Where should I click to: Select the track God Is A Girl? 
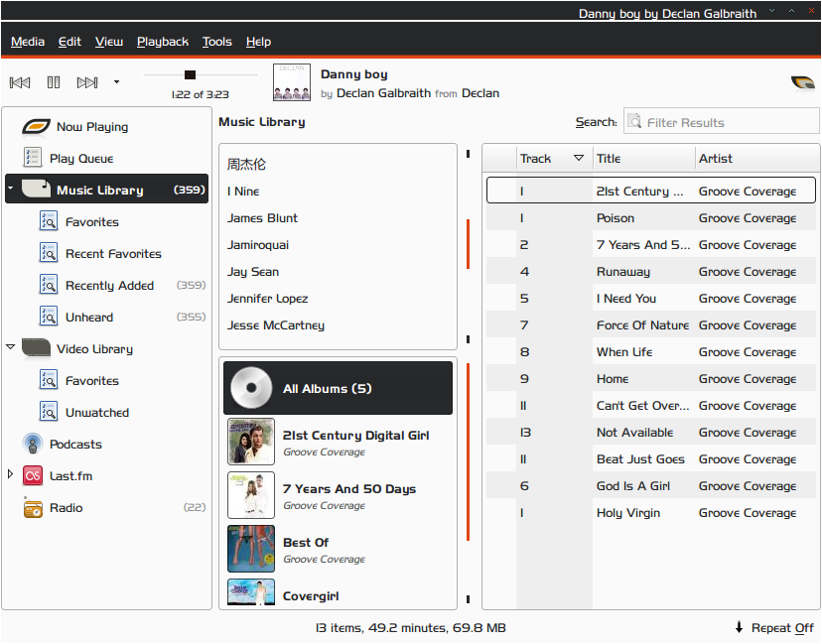[x=651, y=486]
